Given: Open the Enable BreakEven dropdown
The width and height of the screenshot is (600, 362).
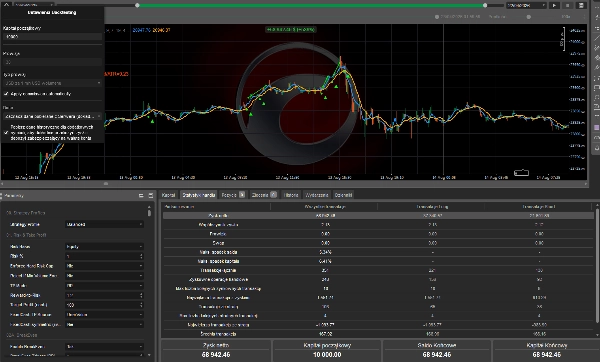Looking at the screenshot, I should click(104, 347).
